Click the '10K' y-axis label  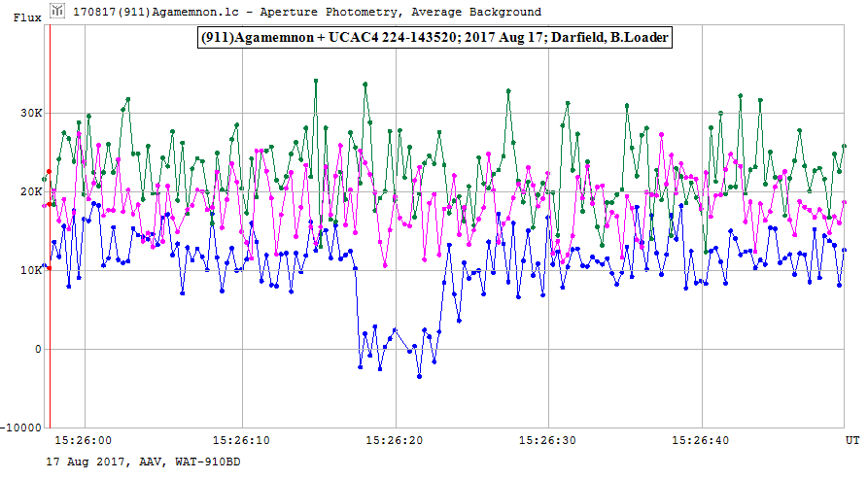(31, 270)
